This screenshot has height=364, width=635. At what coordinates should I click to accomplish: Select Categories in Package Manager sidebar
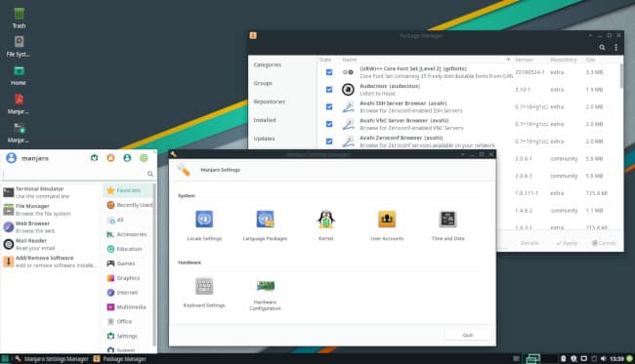coord(268,64)
